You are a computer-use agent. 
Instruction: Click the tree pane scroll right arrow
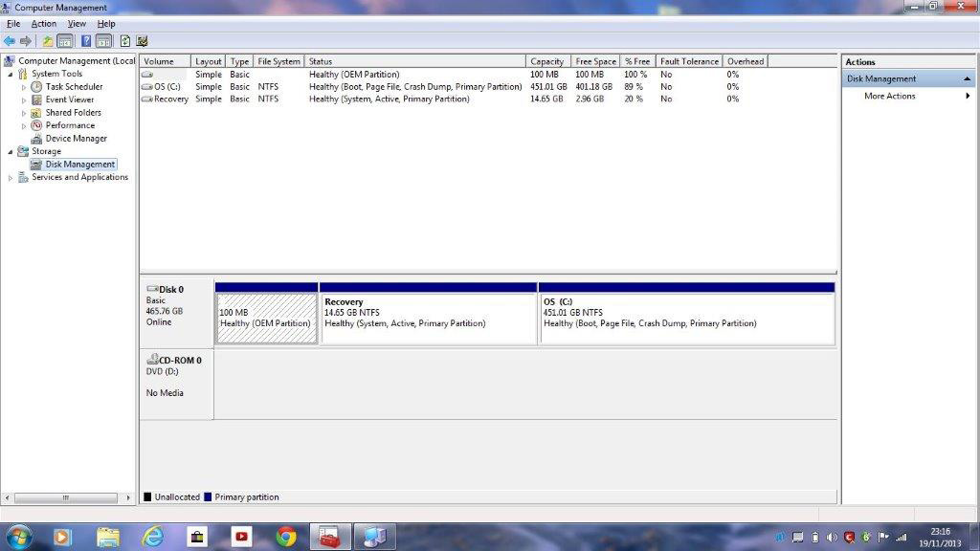[x=128, y=497]
